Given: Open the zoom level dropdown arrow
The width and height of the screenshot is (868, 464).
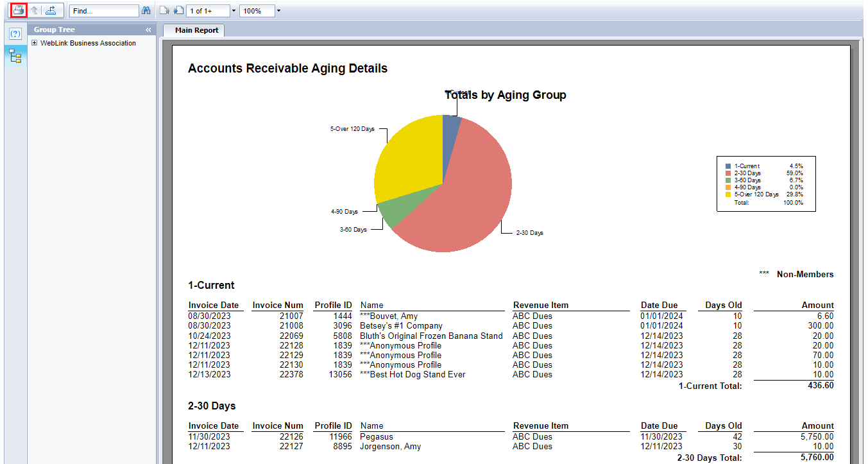Looking at the screenshot, I should coord(278,11).
